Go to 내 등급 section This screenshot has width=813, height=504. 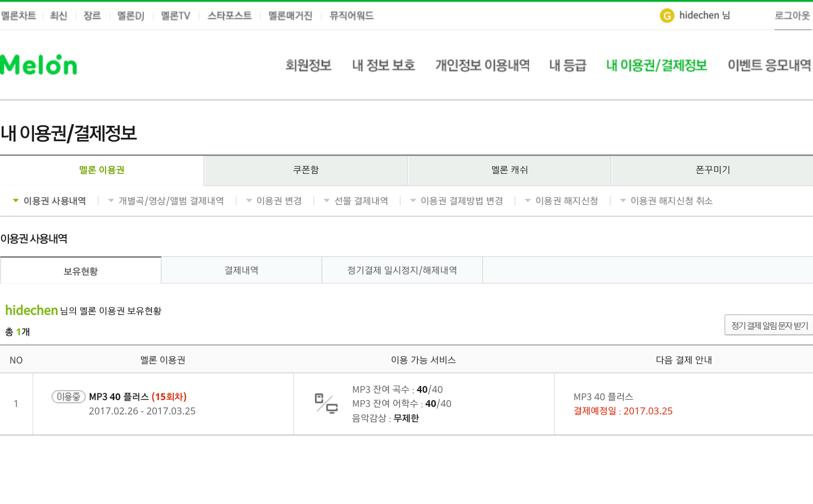568,65
